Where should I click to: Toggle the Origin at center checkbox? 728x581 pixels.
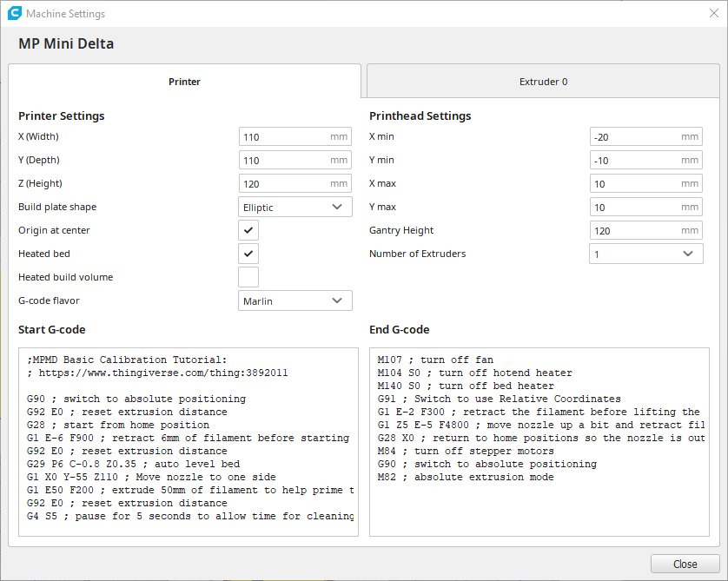tap(248, 230)
